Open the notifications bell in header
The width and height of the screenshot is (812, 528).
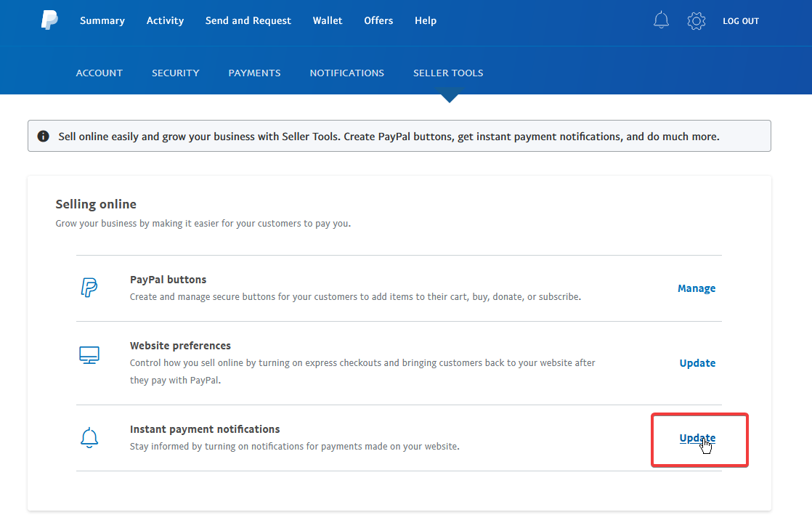[x=661, y=20]
